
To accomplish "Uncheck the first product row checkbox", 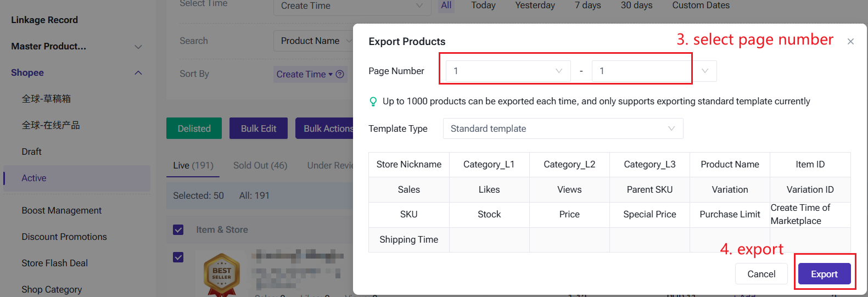I will coord(178,257).
